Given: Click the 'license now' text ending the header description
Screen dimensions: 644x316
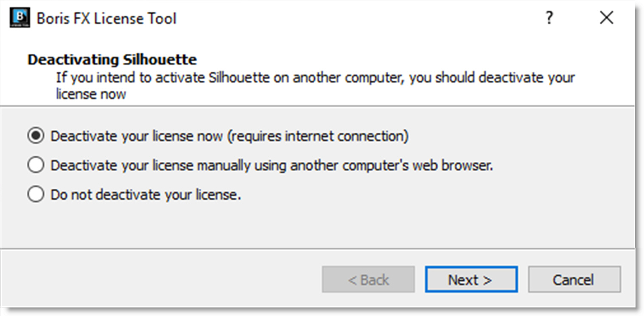Looking at the screenshot, I should (91, 94).
